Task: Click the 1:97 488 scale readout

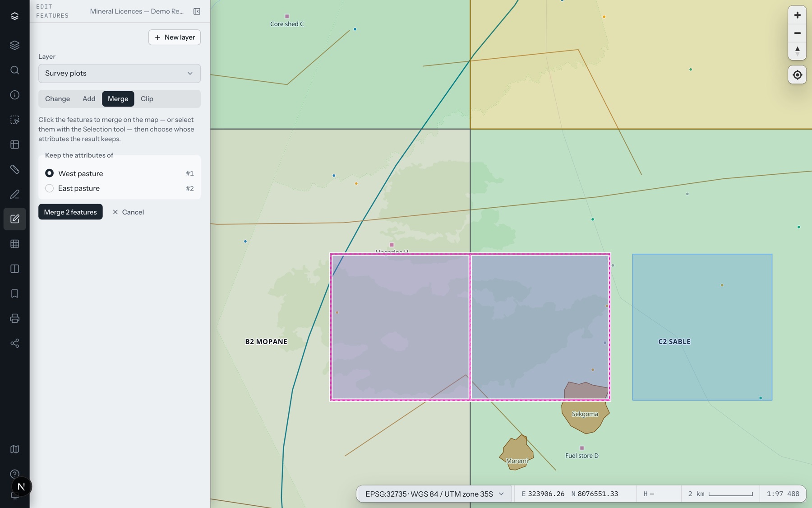Action: click(x=783, y=494)
